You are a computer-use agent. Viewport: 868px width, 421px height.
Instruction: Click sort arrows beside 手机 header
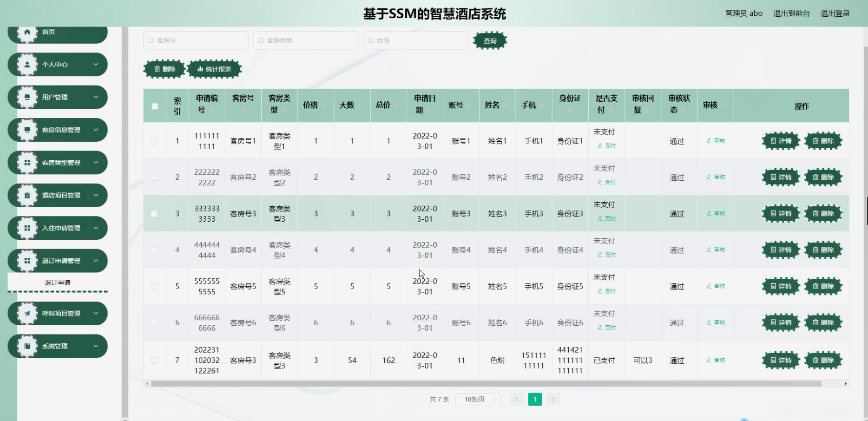pos(541,106)
